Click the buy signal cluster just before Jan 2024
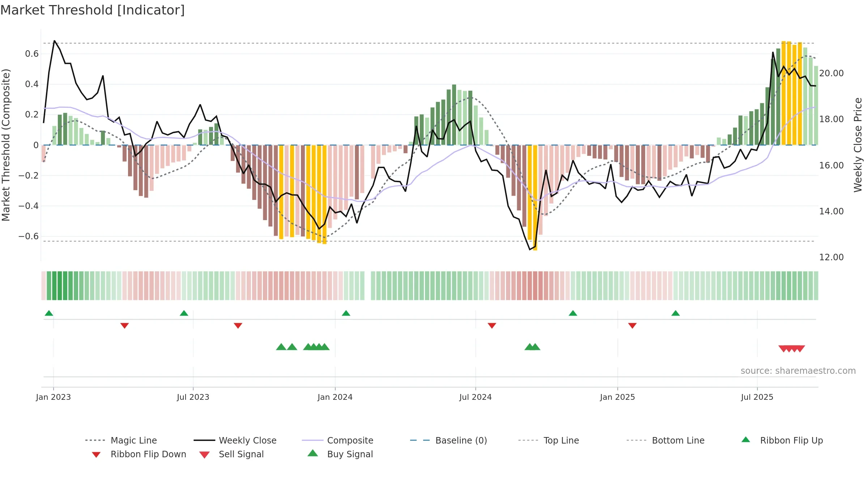The image size is (868, 488). (x=316, y=347)
